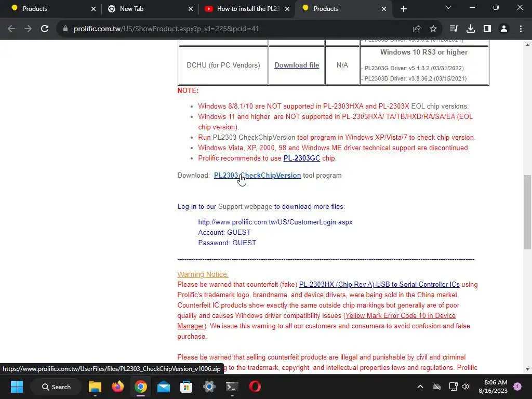
Task: Click the red 'NOTE:' label
Action: click(188, 90)
